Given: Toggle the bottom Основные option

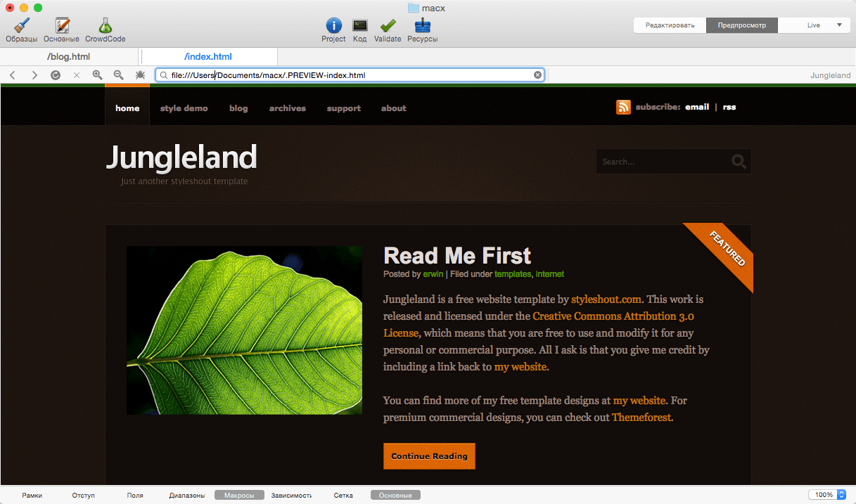Looking at the screenshot, I should (395, 496).
